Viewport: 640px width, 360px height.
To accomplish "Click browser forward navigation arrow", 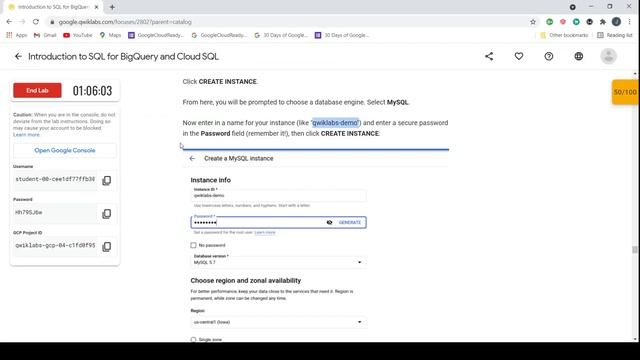I will pyautogui.click(x=22, y=22).
